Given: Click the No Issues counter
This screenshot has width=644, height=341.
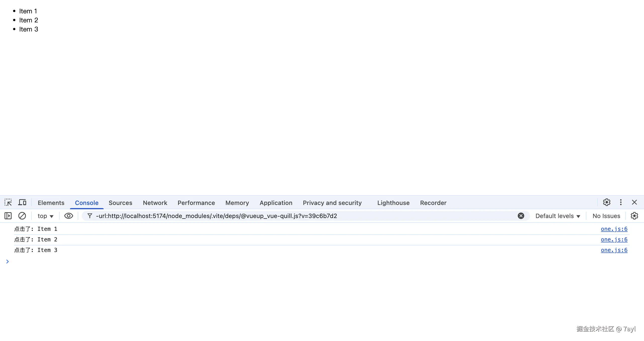Looking at the screenshot, I should [606, 216].
